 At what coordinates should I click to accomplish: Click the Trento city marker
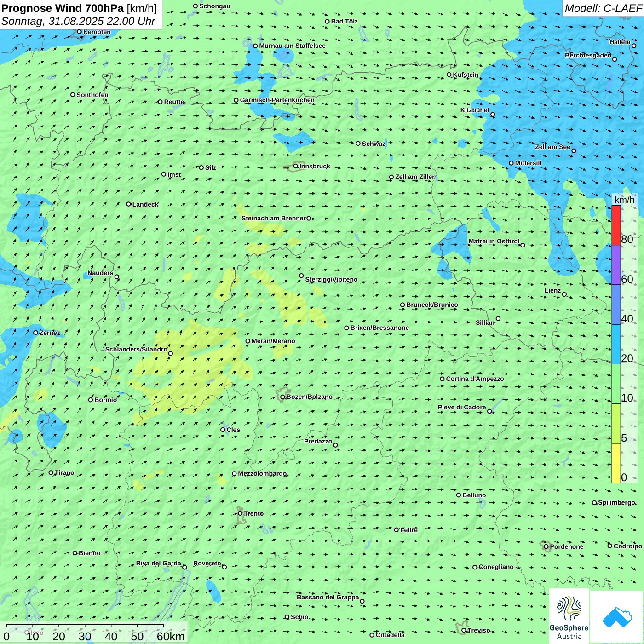240,513
